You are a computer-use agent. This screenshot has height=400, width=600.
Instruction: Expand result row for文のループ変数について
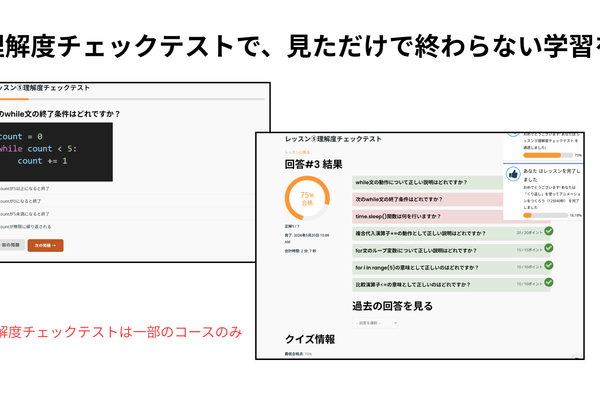pyautogui.click(x=451, y=251)
